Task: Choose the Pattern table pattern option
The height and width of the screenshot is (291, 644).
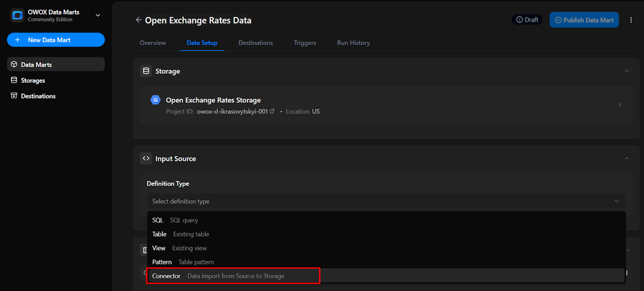Action: pyautogui.click(x=386, y=262)
